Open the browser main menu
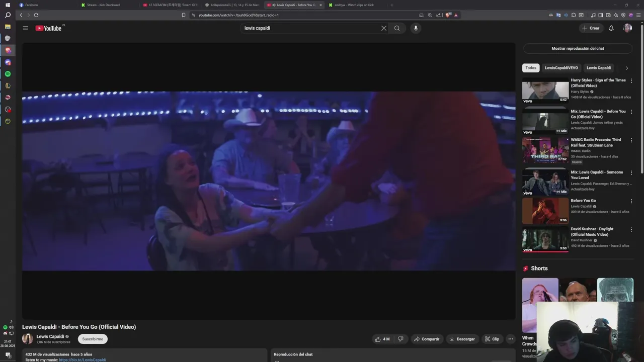 [638, 15]
